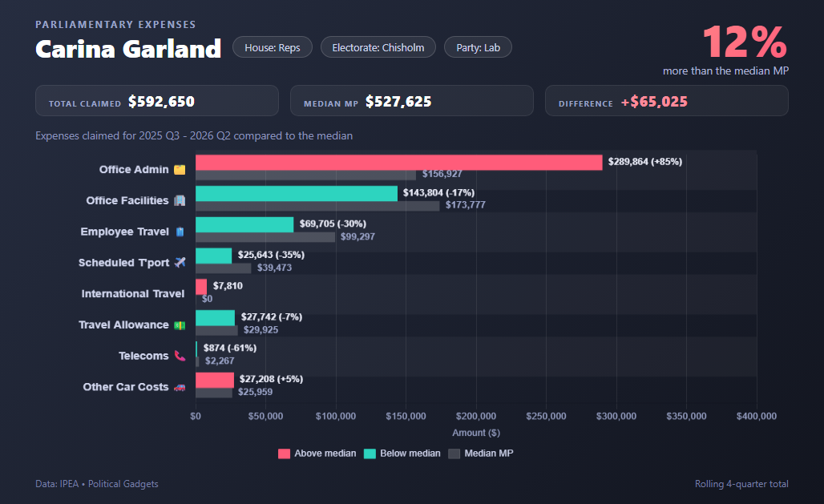Select the Party: Lab pill
The image size is (824, 504).
coord(478,47)
